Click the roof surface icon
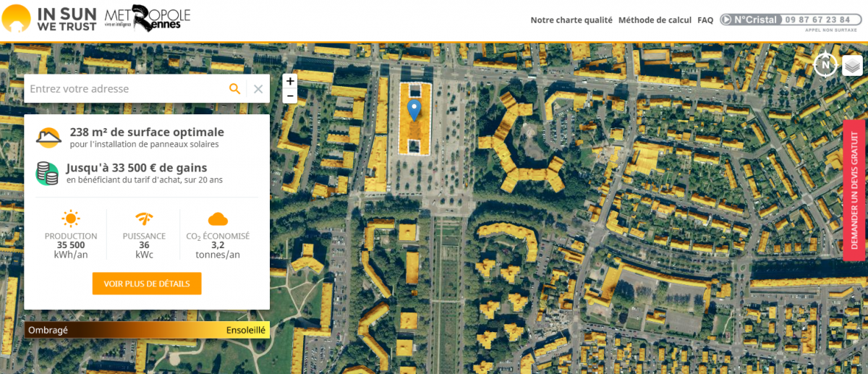This screenshot has width=868, height=374. click(48, 137)
